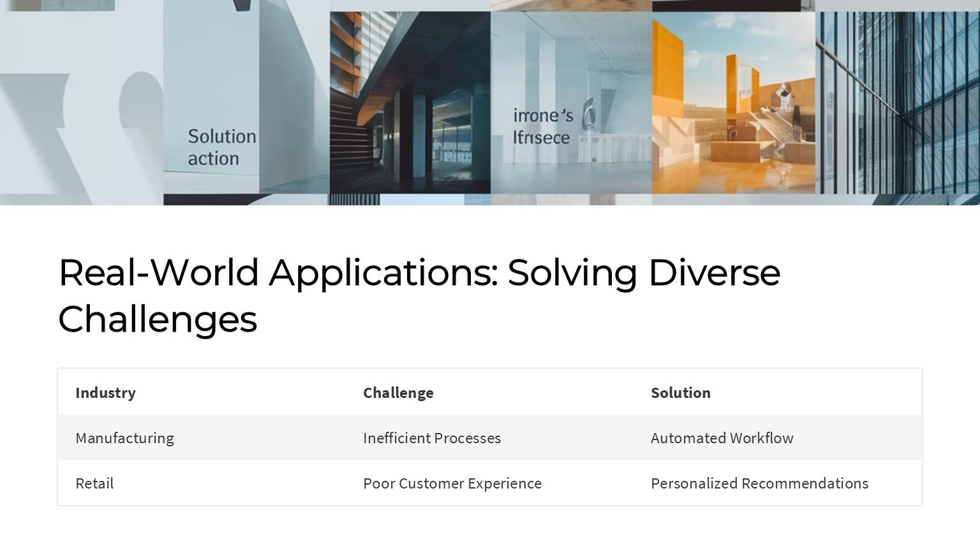980x551 pixels.
Task: Click the Retail table cell
Action: tap(94, 483)
